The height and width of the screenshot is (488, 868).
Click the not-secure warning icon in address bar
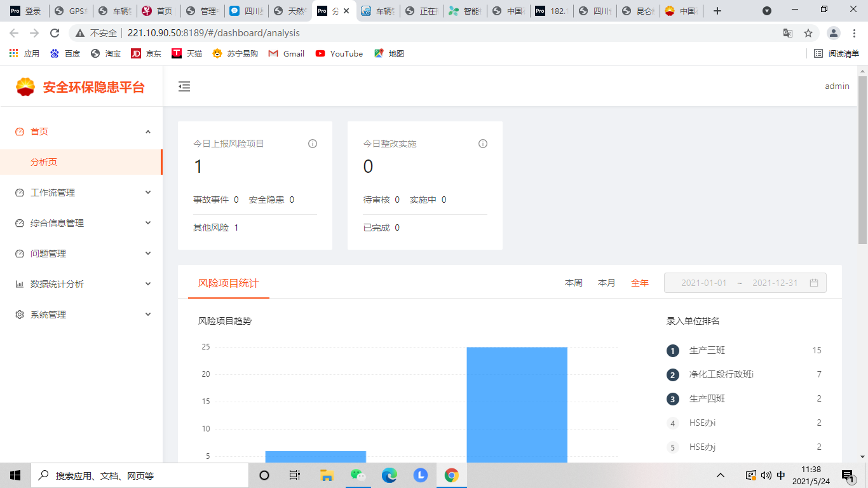[x=80, y=33]
